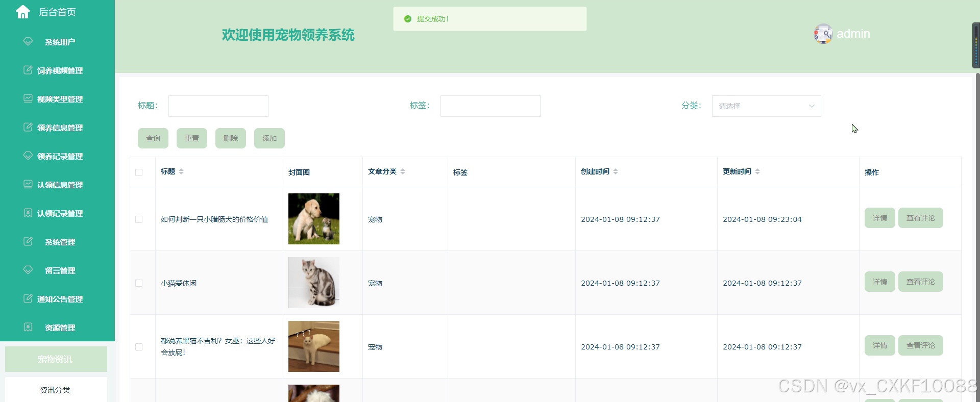The image size is (980, 402).
Task: Click the 查询 button
Action: (x=153, y=138)
